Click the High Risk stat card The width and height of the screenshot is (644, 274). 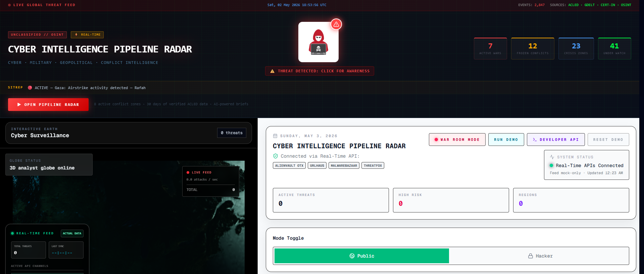tap(451, 200)
